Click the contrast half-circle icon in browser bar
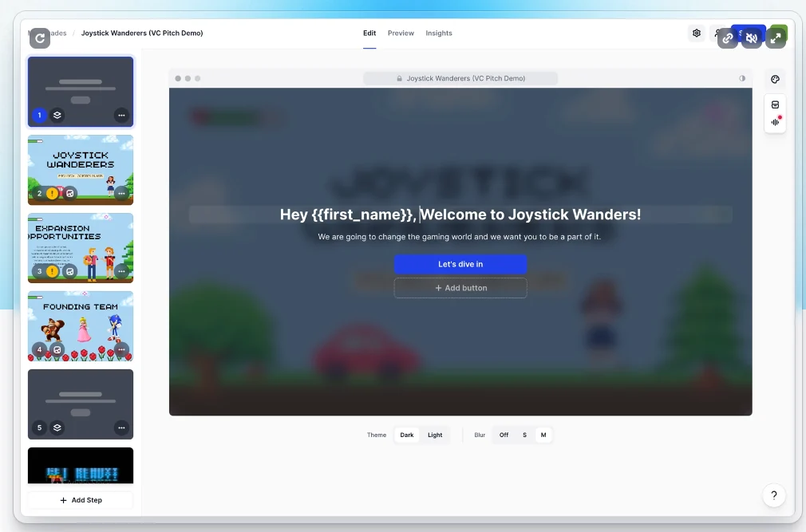 point(742,79)
